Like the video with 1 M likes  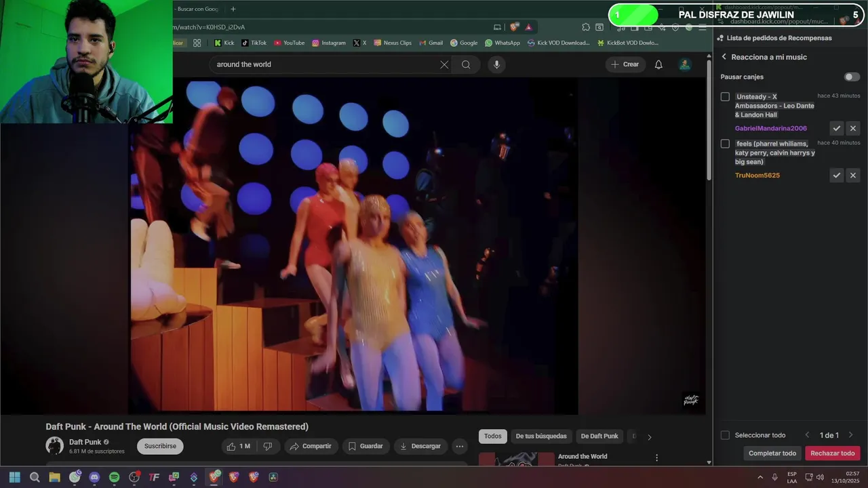239,446
